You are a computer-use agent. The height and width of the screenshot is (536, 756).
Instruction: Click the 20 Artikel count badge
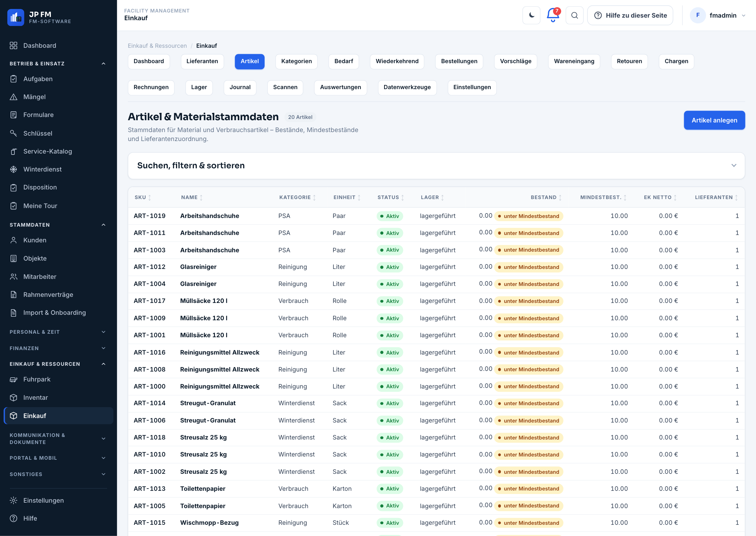coord(300,117)
